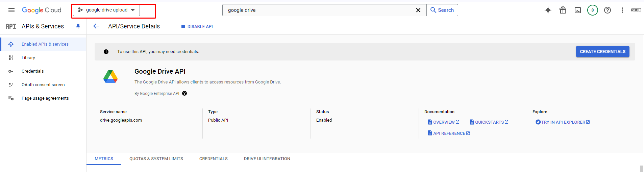Click the Credentials key icon
The width and height of the screenshot is (644, 172).
pyautogui.click(x=11, y=71)
